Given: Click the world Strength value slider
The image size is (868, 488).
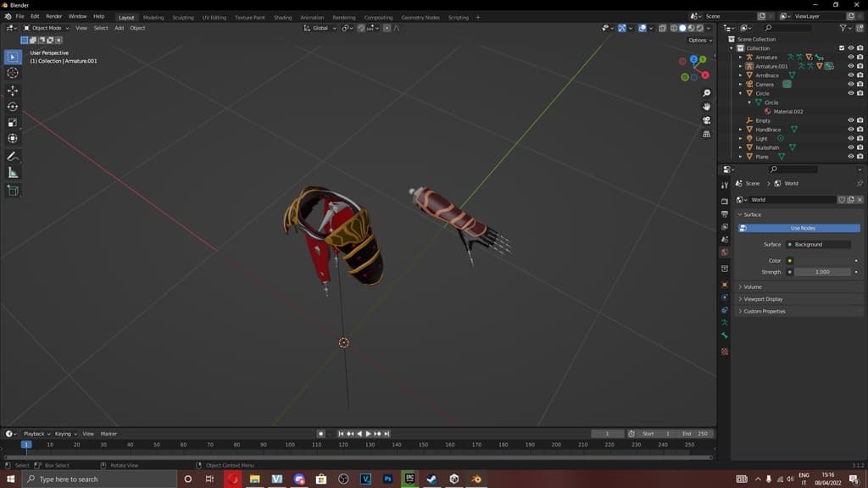Looking at the screenshot, I should (821, 272).
